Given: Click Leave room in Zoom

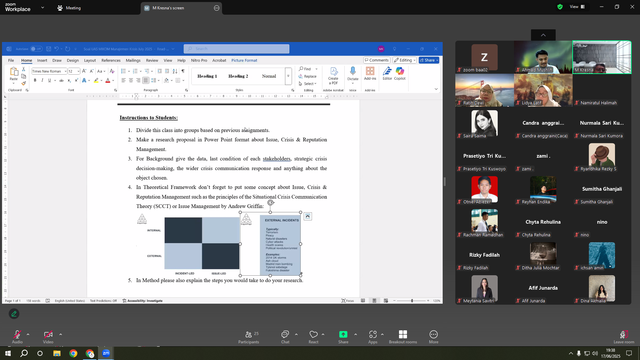Looking at the screenshot, I should (x=624, y=337).
